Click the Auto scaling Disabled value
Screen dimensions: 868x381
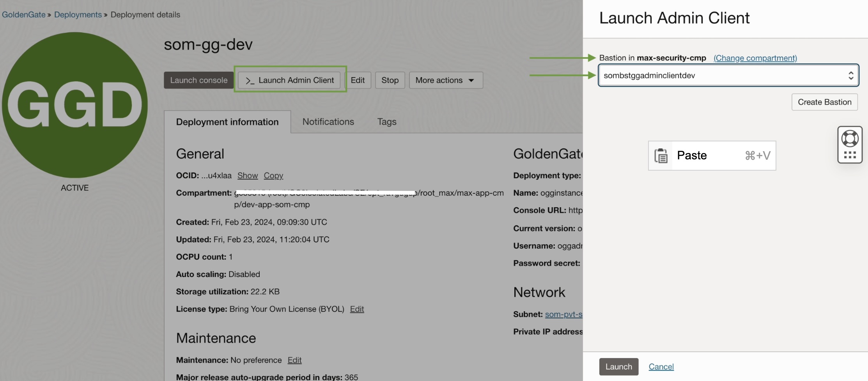244,274
